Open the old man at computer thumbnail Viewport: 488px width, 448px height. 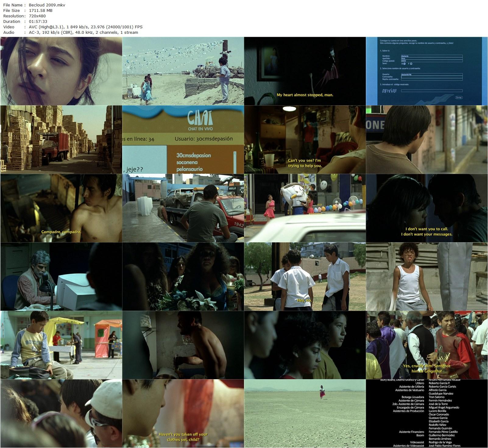(61, 277)
